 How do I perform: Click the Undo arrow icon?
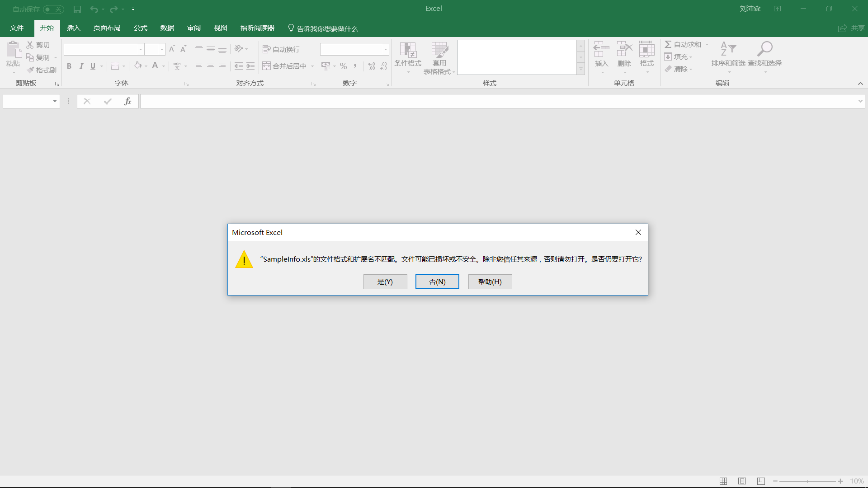[x=94, y=9]
